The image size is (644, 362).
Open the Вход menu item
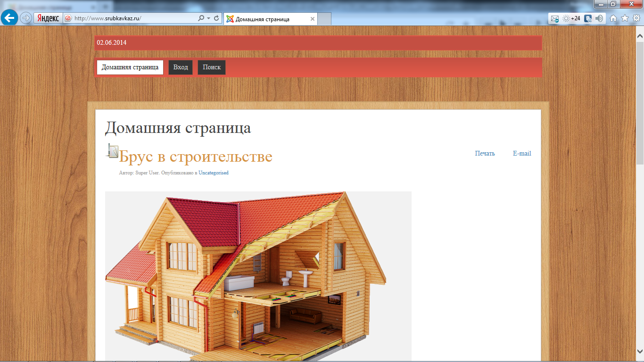pos(181,67)
